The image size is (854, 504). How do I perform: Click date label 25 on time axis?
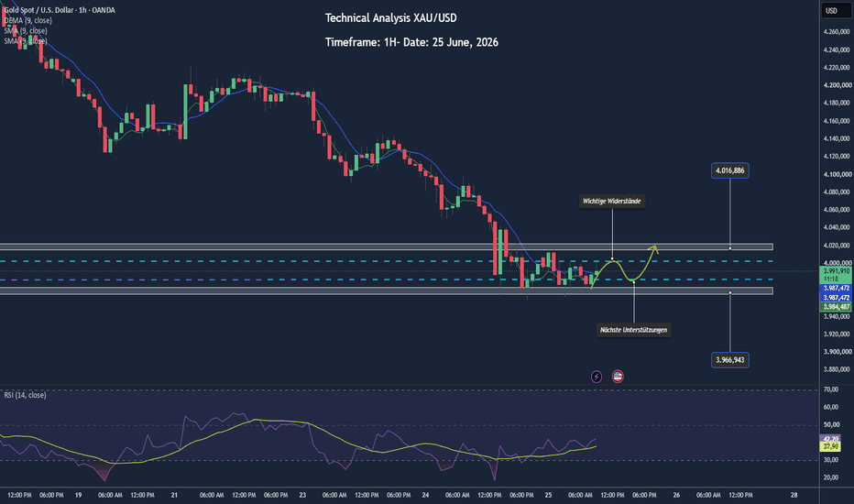[548, 495]
